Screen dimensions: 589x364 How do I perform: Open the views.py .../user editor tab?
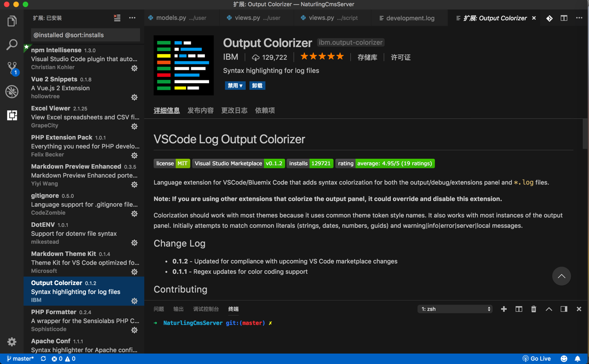pyautogui.click(x=258, y=18)
